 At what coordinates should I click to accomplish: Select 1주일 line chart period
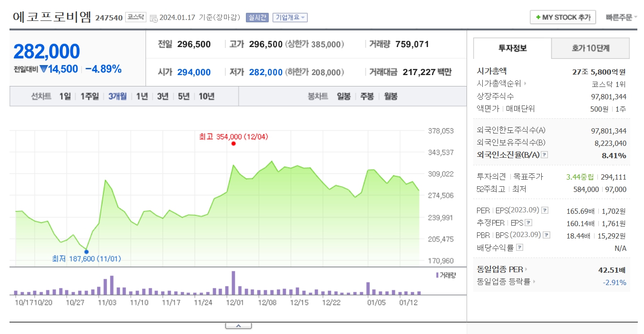89,96
